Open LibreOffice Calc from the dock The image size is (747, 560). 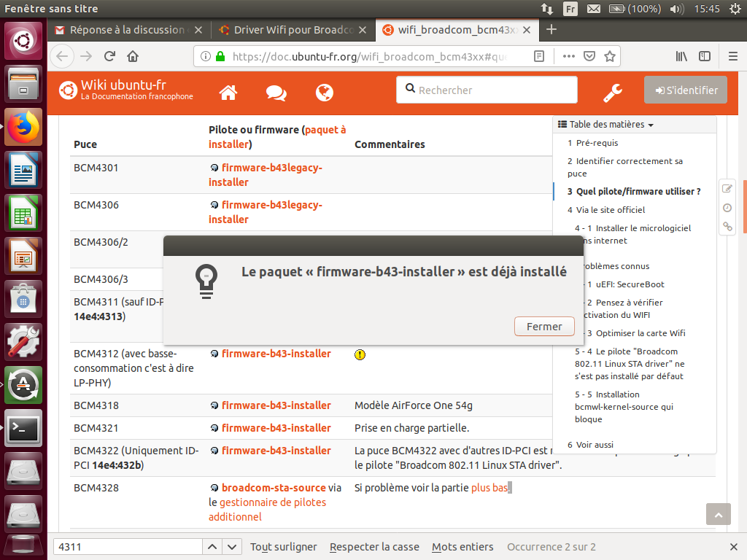click(23, 213)
